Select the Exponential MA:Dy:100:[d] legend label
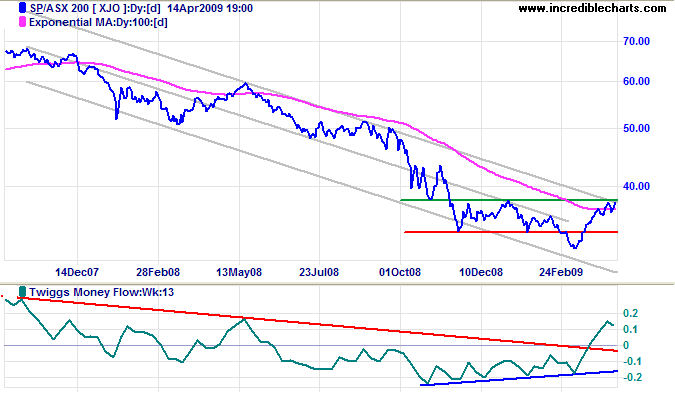This screenshot has width=675, height=395. pos(98,22)
